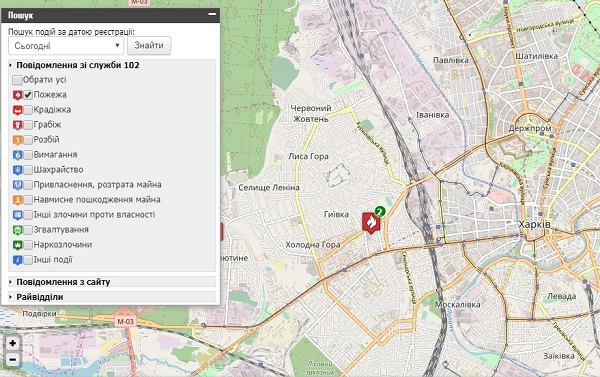Screen dimensions: 600x377
Task: Click the Іванівка label on the map
Action: 432,115
